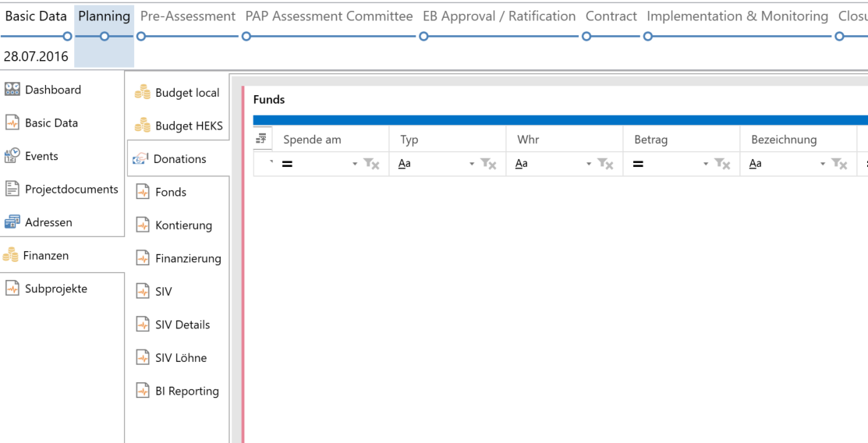This screenshot has width=868, height=443.
Task: Click the Events calendar icon
Action: (12, 156)
